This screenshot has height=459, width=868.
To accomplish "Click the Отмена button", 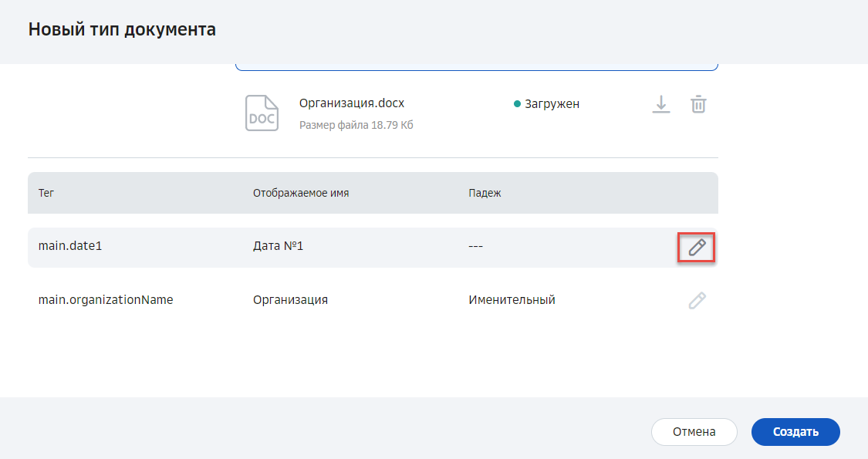I will click(x=694, y=432).
